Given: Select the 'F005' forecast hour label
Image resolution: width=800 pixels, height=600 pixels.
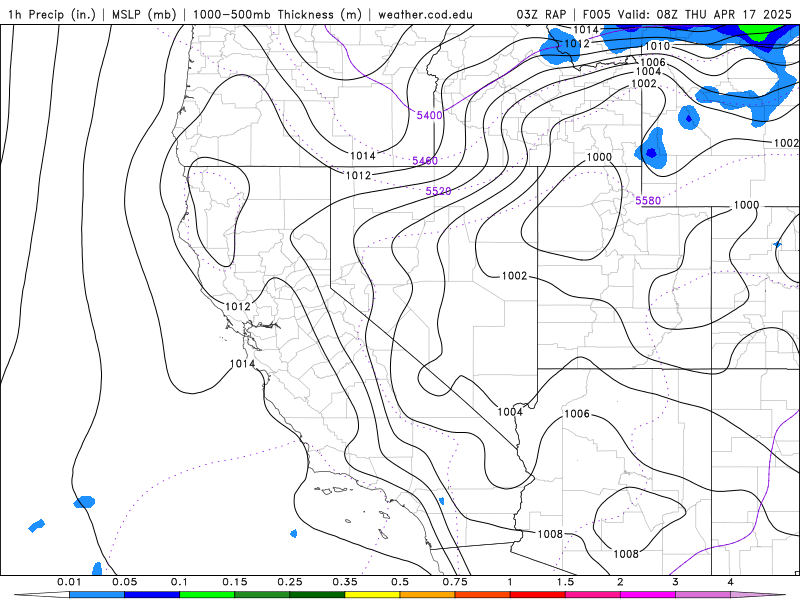Looking at the screenshot, I should pyautogui.click(x=596, y=14).
